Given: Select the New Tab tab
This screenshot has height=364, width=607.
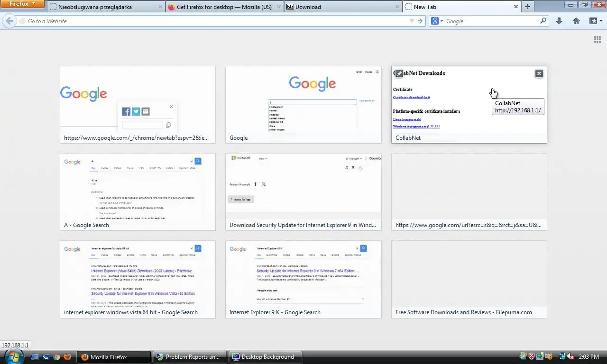Looking at the screenshot, I should click(461, 7).
